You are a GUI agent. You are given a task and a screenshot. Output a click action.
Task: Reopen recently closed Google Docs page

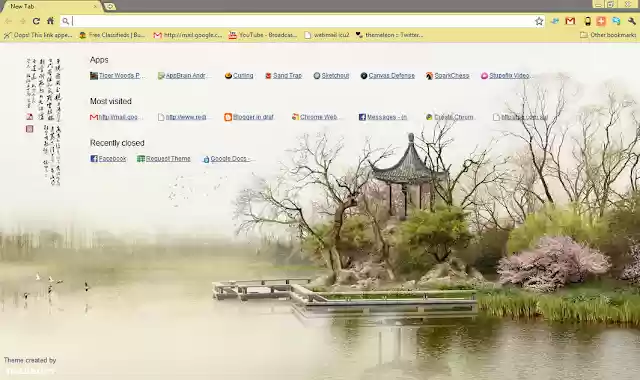click(227, 159)
